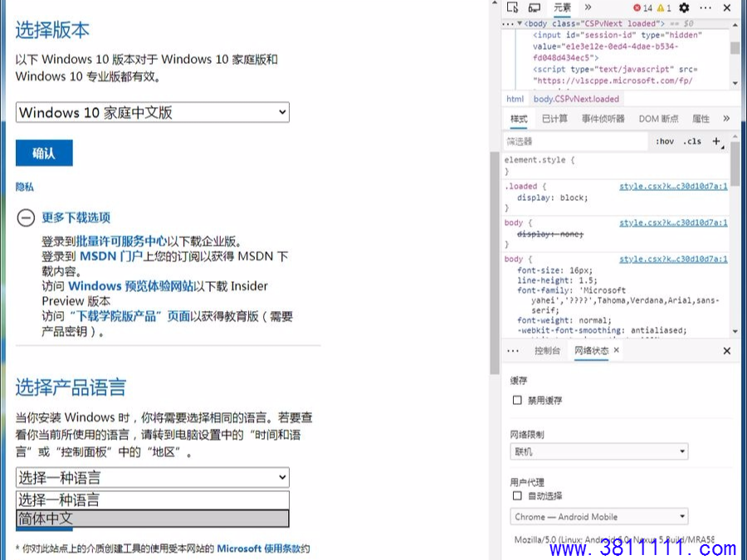Open the Microsoft 使用条款 link
The width and height of the screenshot is (747, 560).
point(259,548)
